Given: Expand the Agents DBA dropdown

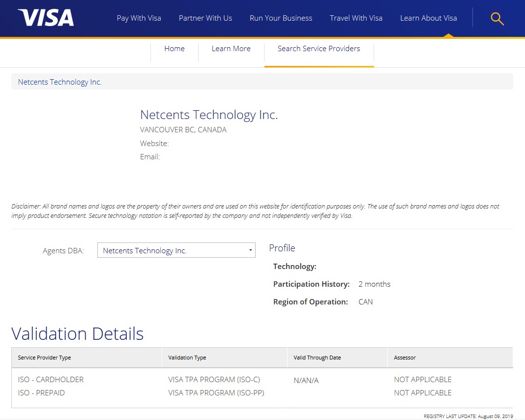Looking at the screenshot, I should pyautogui.click(x=172, y=250).
